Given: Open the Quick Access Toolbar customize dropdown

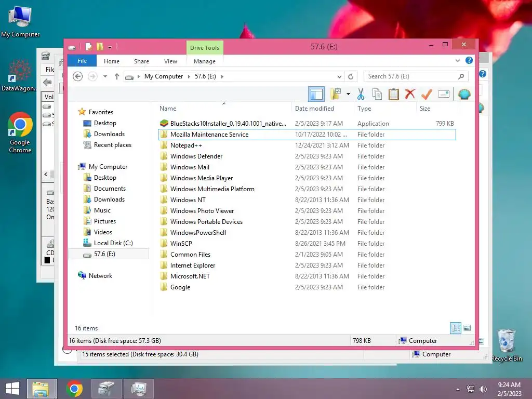Looking at the screenshot, I should point(110,47).
